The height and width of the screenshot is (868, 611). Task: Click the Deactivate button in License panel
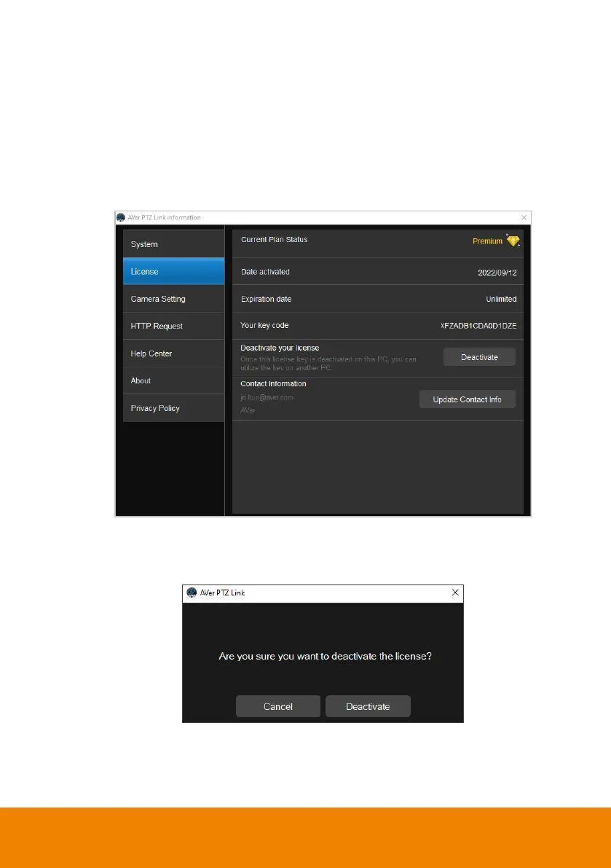coord(479,357)
